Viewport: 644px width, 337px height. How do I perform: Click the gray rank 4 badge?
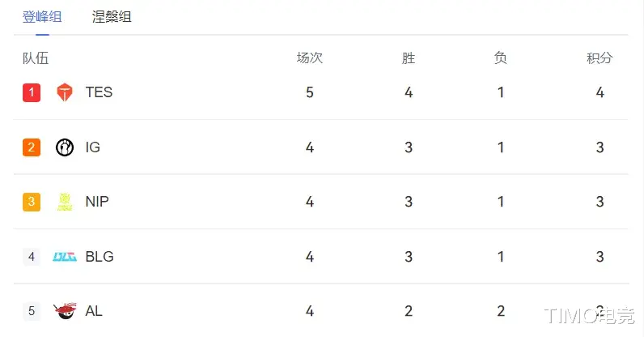click(x=32, y=257)
